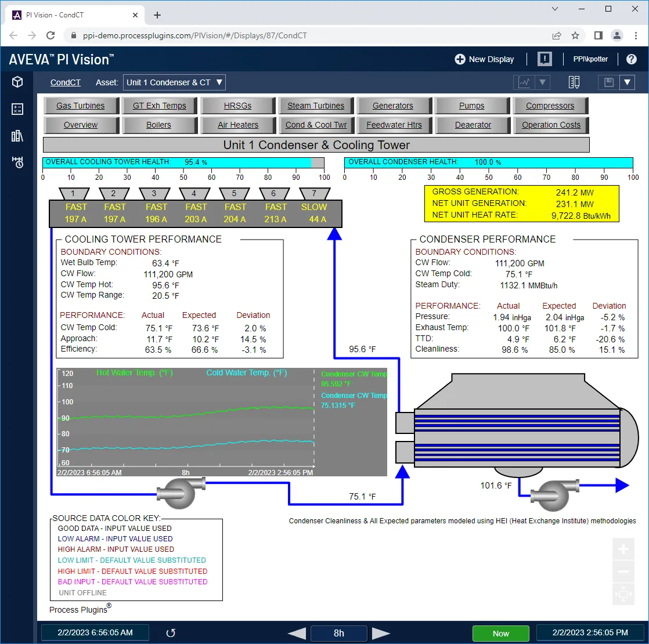Open the Air Heaters display
649x644 pixels.
click(x=237, y=125)
